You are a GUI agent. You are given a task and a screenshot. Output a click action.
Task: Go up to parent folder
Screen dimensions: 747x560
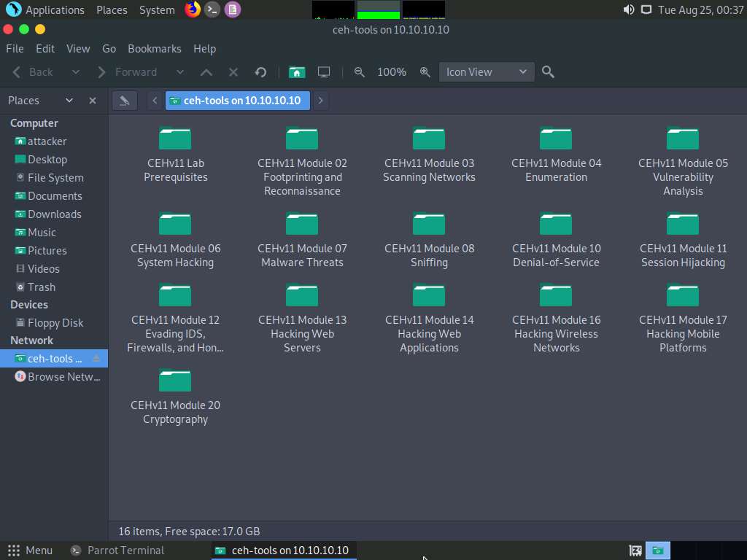pyautogui.click(x=206, y=72)
